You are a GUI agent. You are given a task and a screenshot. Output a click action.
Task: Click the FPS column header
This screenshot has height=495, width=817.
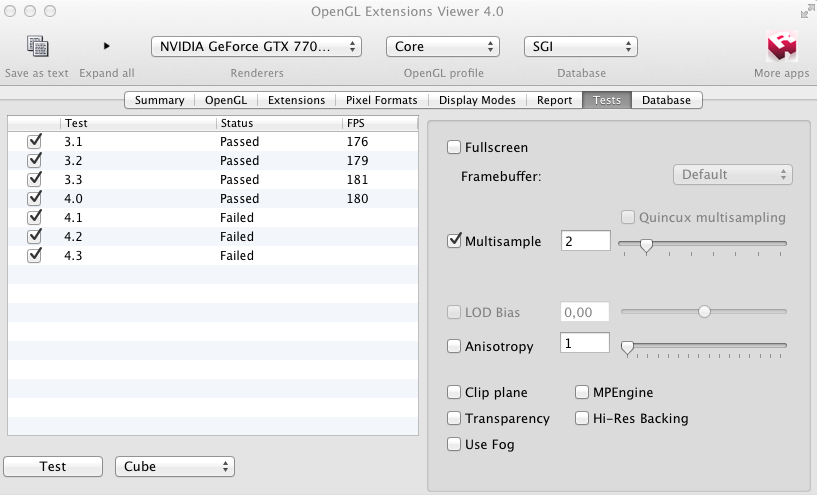(380, 123)
